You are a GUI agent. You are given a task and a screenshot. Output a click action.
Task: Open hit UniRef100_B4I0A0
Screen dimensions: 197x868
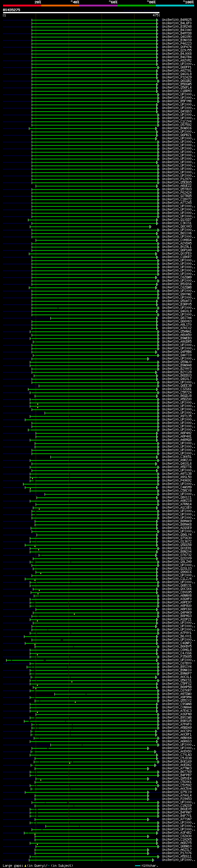pyautogui.click(x=177, y=30)
